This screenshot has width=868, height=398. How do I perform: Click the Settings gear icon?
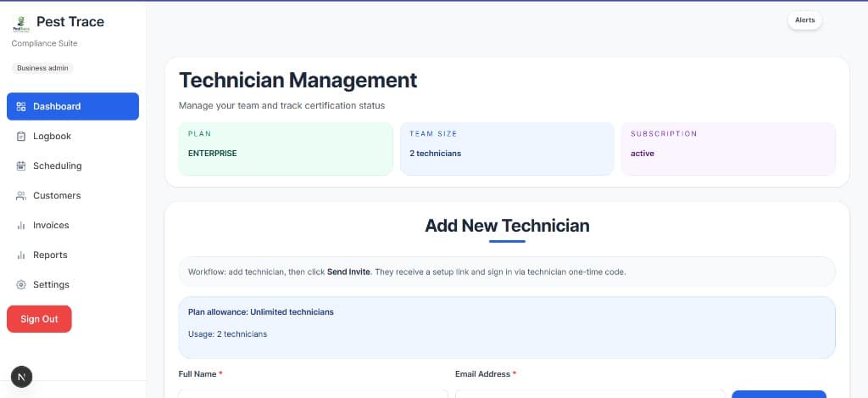pos(21,285)
